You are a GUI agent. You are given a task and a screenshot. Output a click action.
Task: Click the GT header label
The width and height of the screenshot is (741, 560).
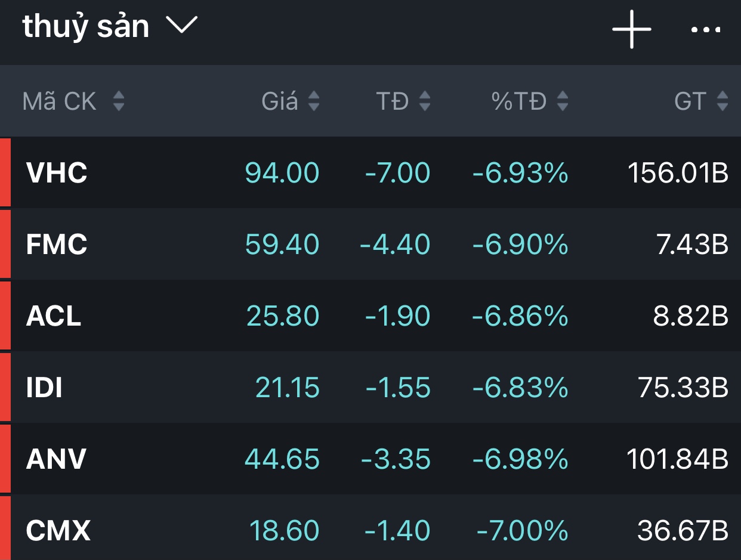(x=690, y=101)
